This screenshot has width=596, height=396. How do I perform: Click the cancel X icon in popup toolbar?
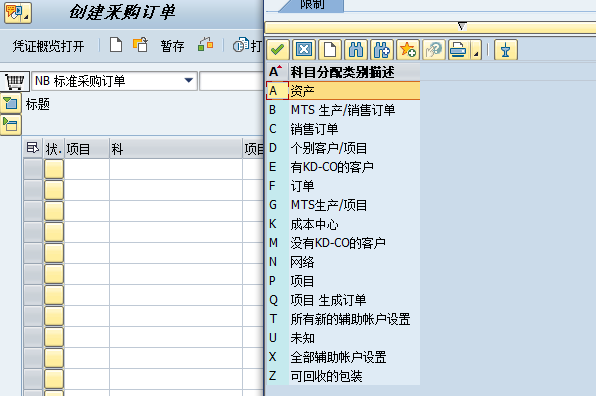click(304, 50)
